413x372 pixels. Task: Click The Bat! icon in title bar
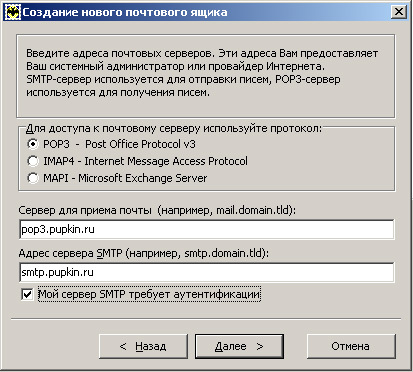13,12
